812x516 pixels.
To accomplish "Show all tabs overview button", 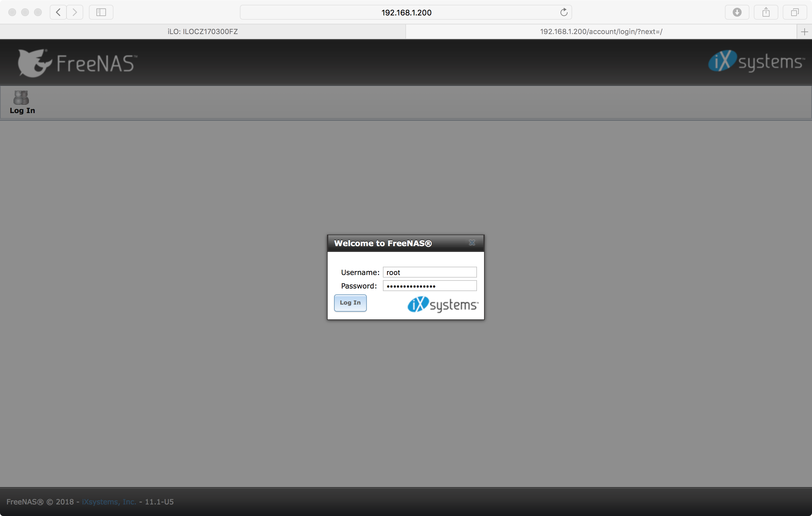I will coord(794,13).
